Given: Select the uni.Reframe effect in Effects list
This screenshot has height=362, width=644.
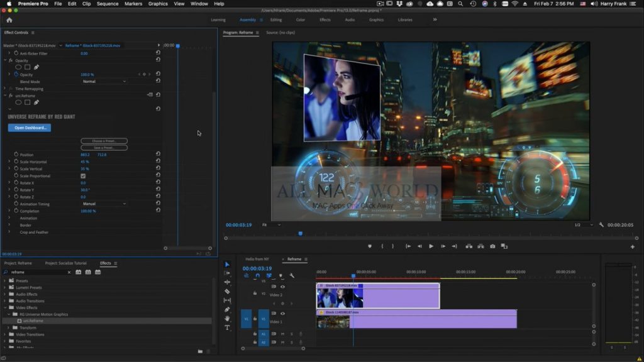Looking at the screenshot, I should coord(33,321).
